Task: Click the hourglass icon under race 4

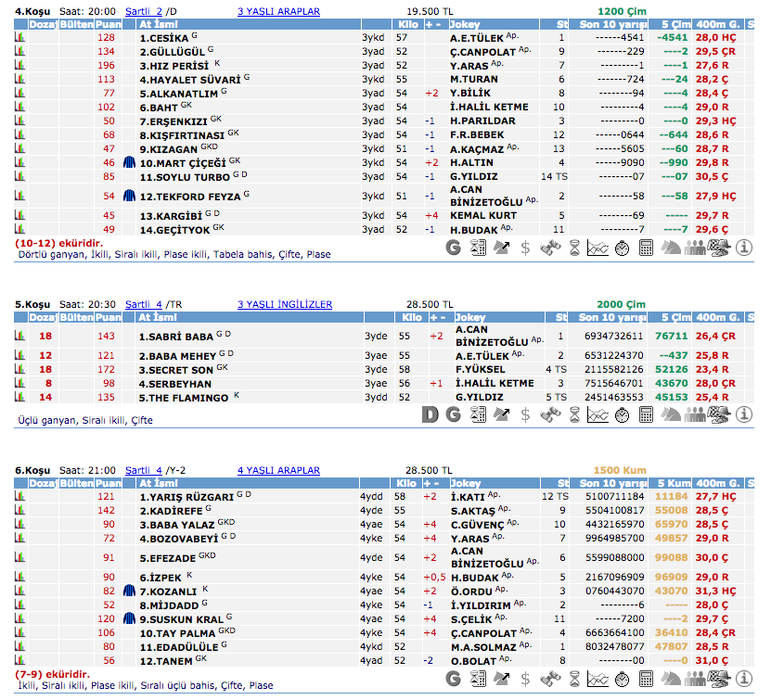Action: pyautogui.click(x=574, y=248)
